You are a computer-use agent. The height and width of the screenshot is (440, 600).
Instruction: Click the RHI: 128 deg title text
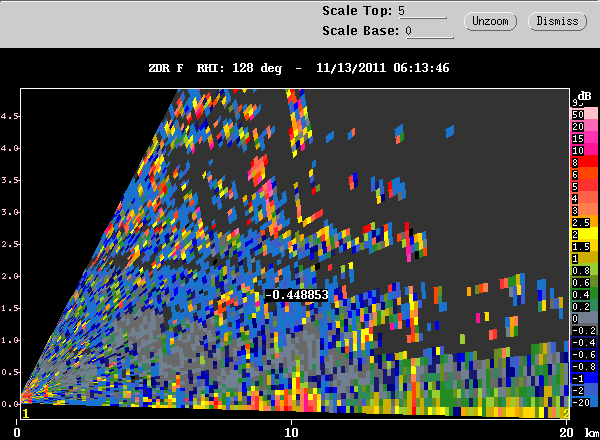(x=239, y=68)
